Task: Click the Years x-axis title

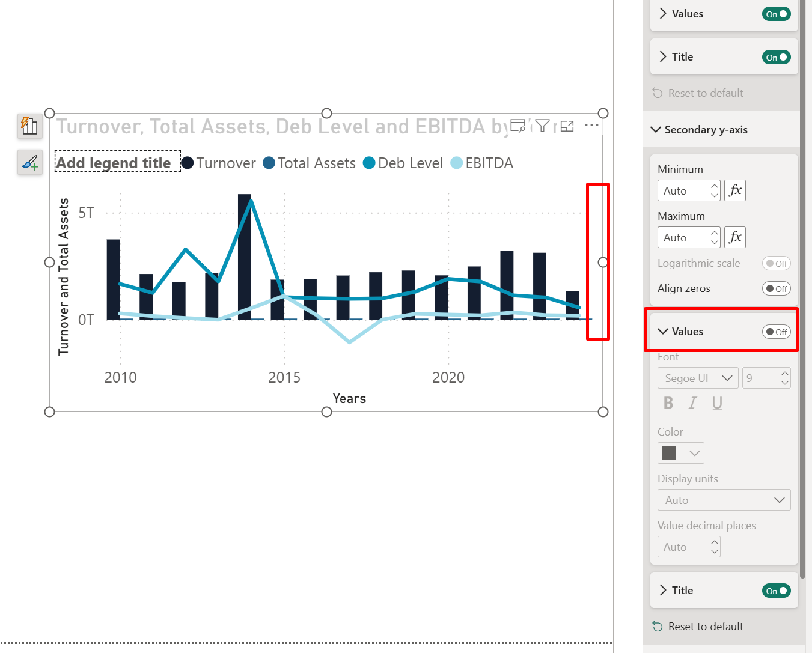Action: click(x=349, y=398)
